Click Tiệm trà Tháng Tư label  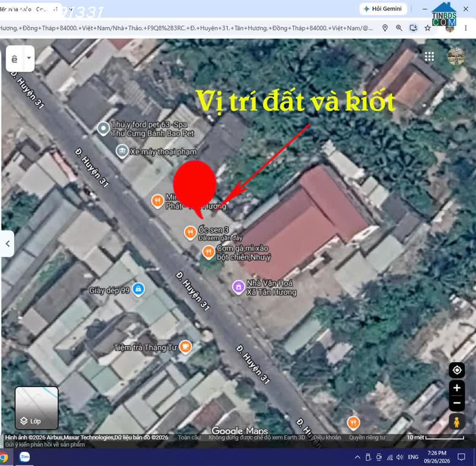click(x=145, y=347)
